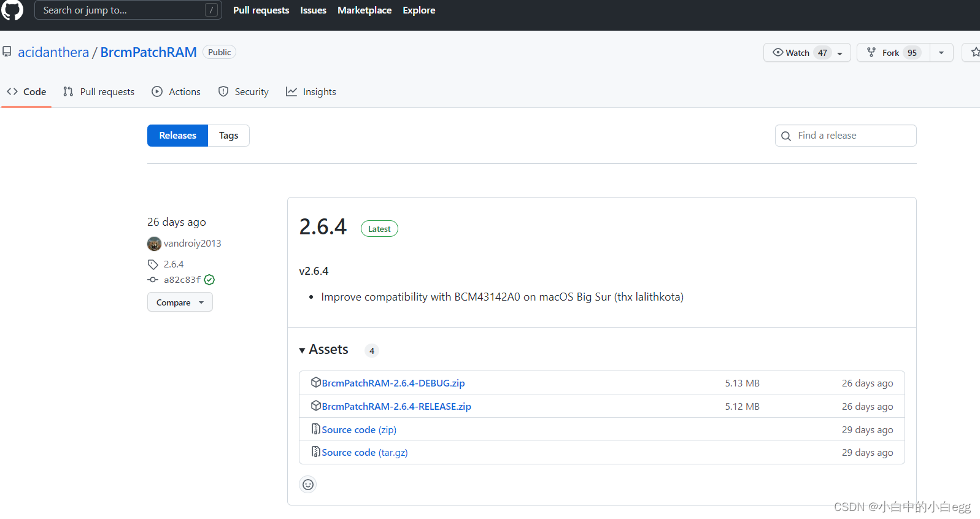Open commit a82c83f link
The width and height of the screenshot is (980, 519).
click(x=182, y=280)
